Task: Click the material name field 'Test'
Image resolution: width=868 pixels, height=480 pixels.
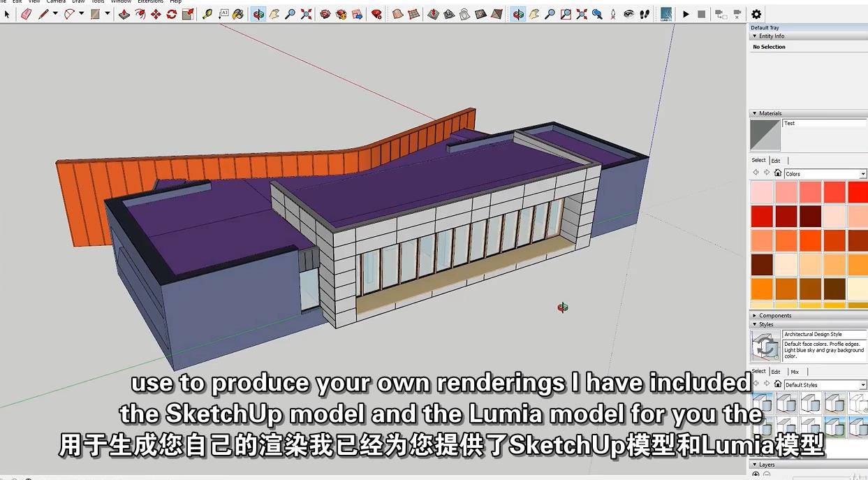Action: pyautogui.click(x=825, y=124)
